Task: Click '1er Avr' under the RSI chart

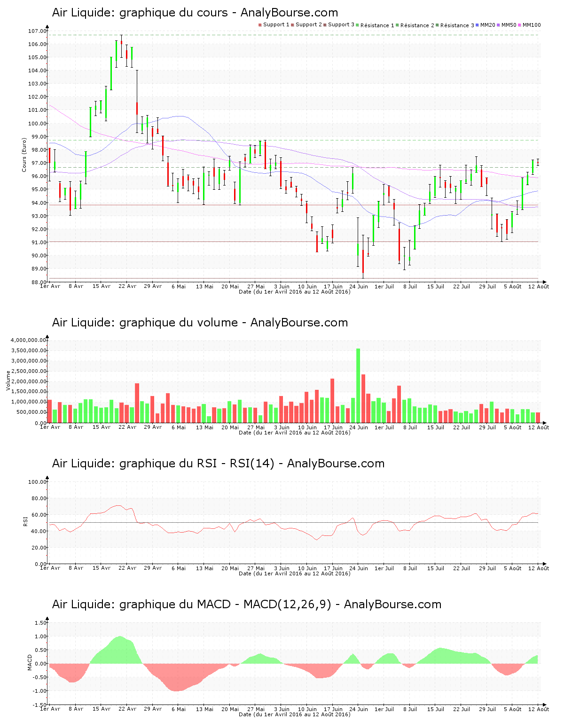Action: [x=50, y=568]
